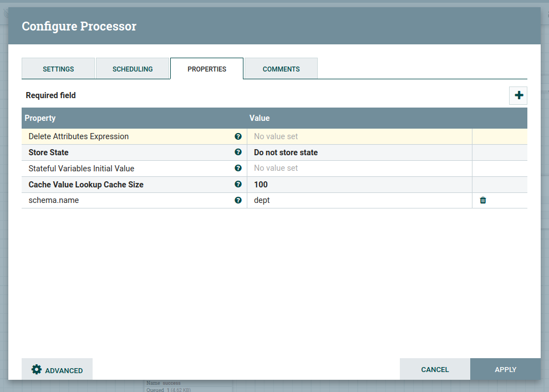Viewport: 549px width, 392px height.
Task: Click the Advanced gear icon
Action: [37, 370]
